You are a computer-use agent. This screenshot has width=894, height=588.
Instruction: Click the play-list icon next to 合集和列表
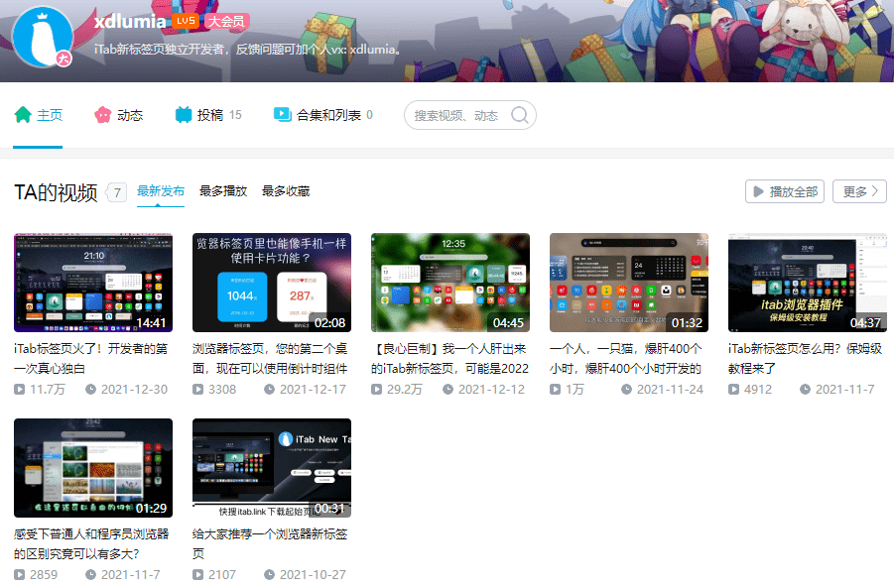point(280,115)
